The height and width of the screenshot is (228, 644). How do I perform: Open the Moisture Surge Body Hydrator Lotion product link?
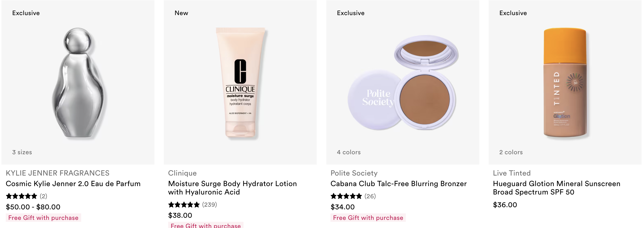tap(232, 188)
